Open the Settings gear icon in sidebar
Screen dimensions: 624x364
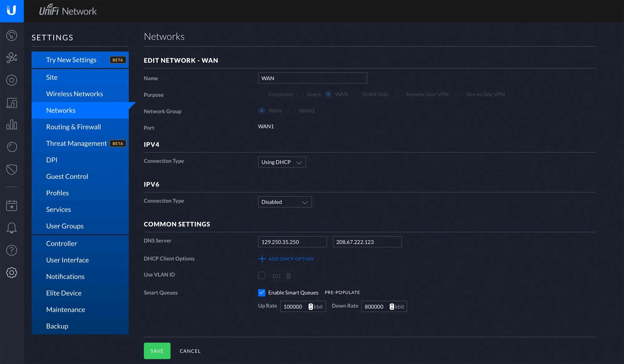click(12, 273)
